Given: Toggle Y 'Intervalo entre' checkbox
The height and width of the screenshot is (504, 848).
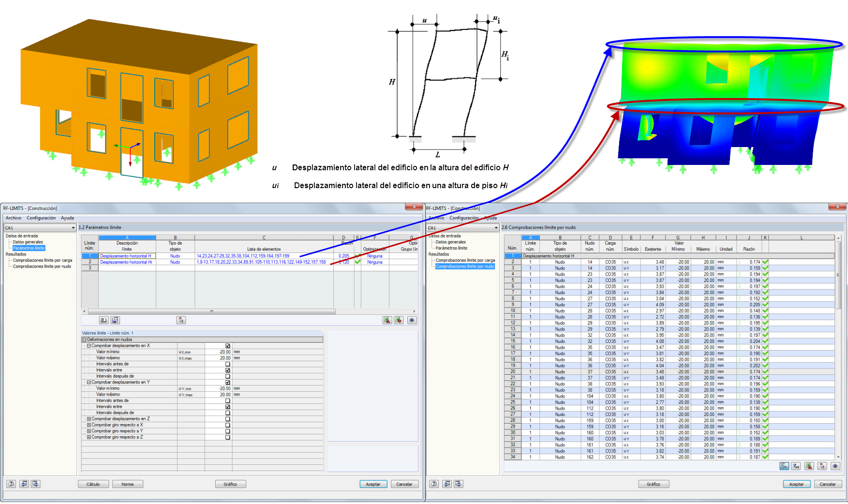Looking at the screenshot, I should pos(228,407).
